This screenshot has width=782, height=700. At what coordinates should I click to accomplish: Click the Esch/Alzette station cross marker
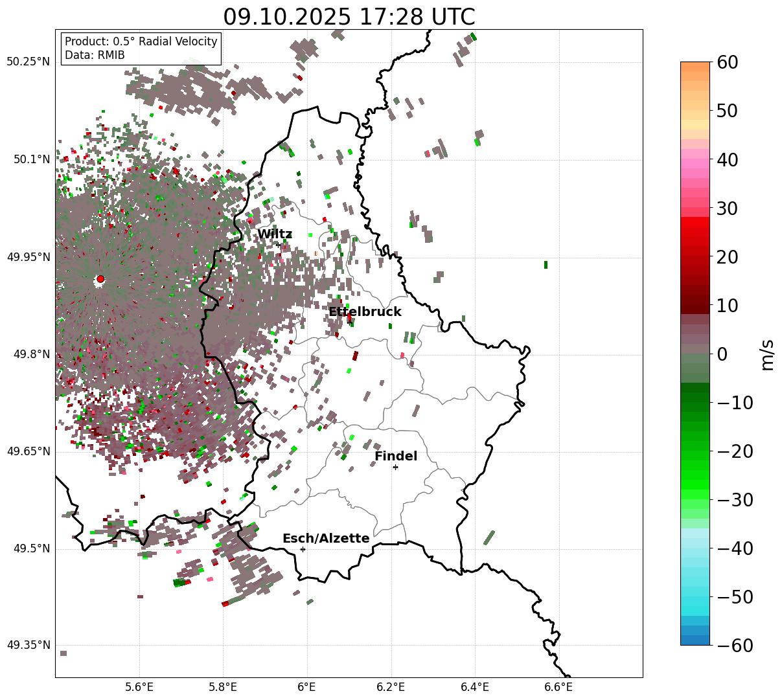(x=303, y=549)
